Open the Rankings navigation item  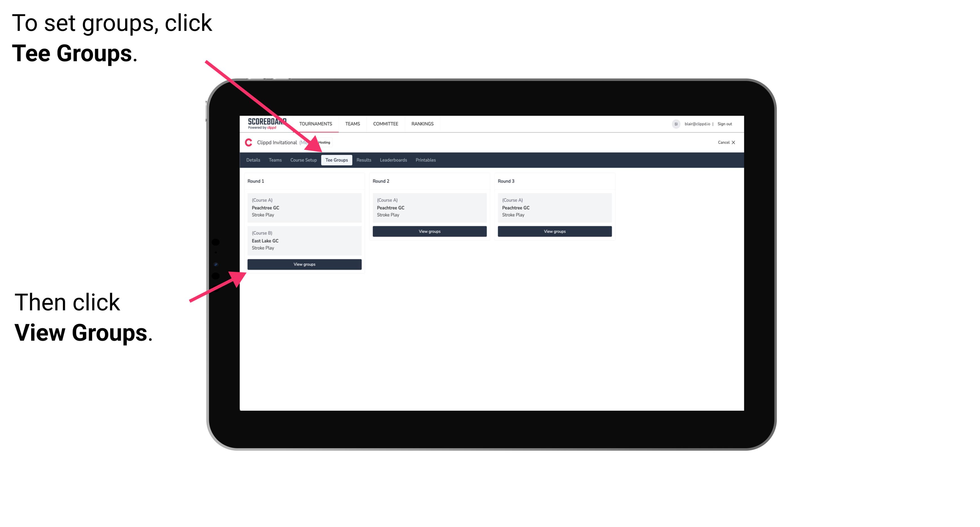tap(423, 123)
